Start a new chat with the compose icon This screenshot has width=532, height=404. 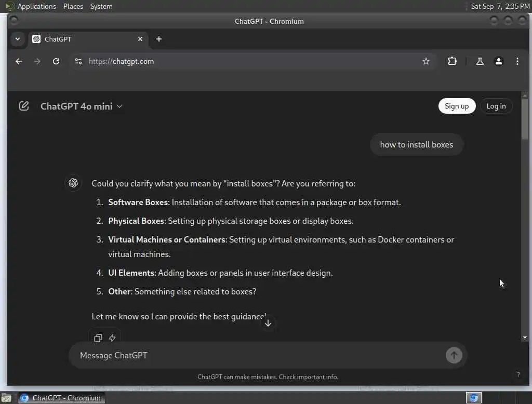(24, 106)
